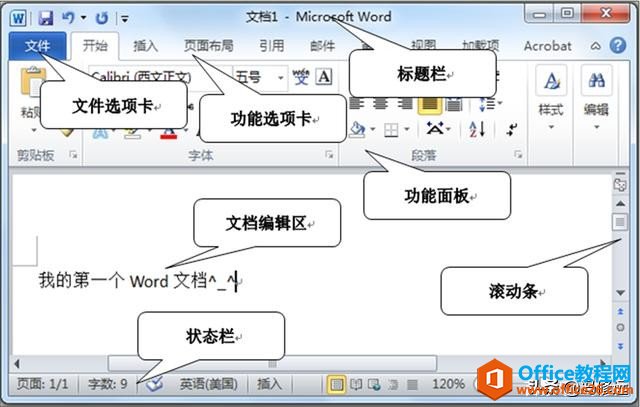The width and height of the screenshot is (640, 407).
Task: Click the phonetic guide 文 icon
Action: point(301,77)
